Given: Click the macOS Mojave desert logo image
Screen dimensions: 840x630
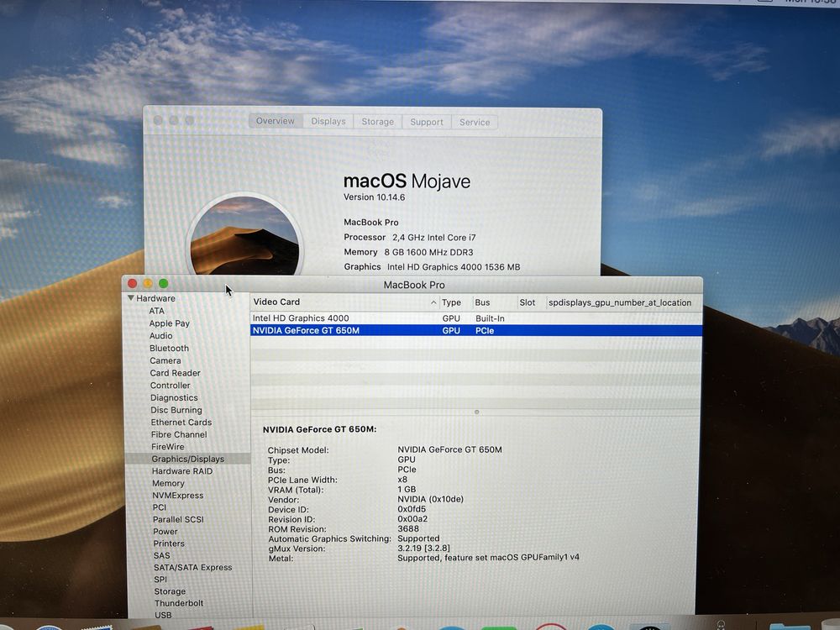Looking at the screenshot, I should pos(244,236).
